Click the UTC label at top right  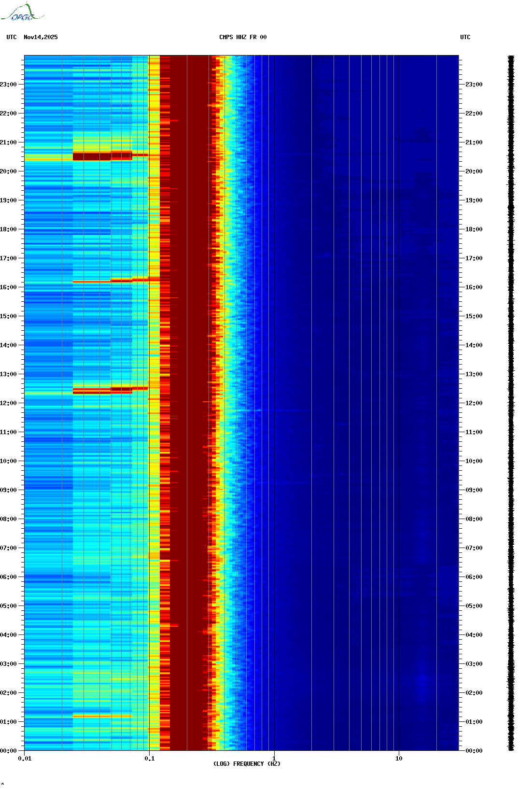[x=465, y=37]
